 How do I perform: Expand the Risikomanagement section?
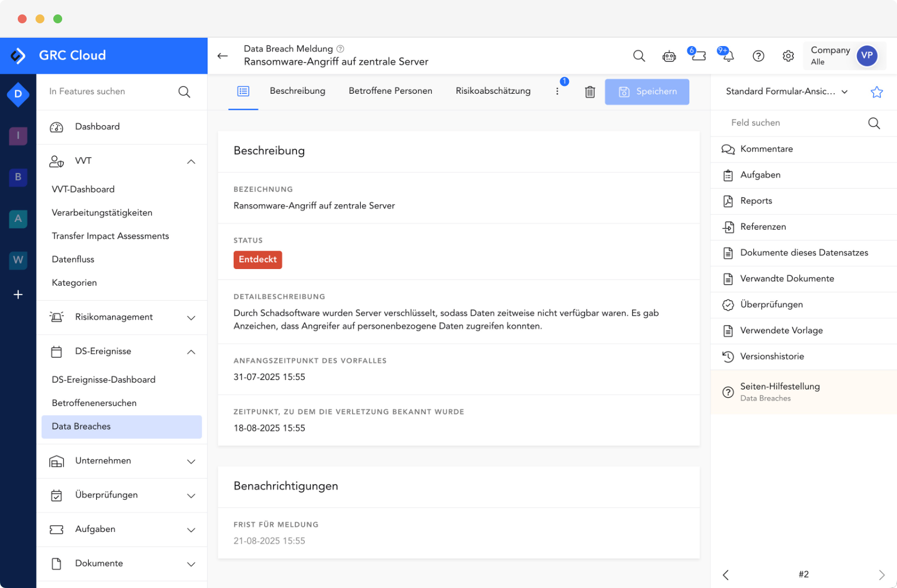click(191, 317)
